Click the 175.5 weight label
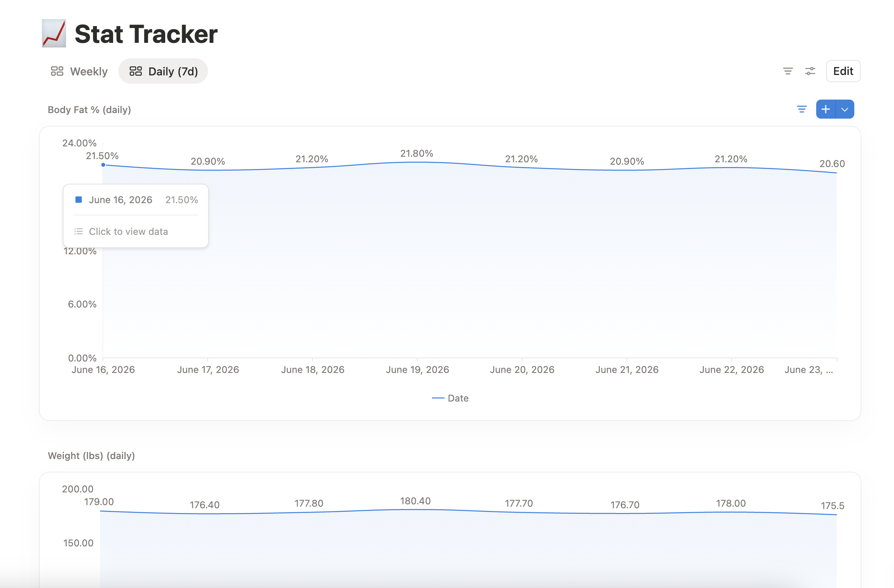 coord(832,506)
